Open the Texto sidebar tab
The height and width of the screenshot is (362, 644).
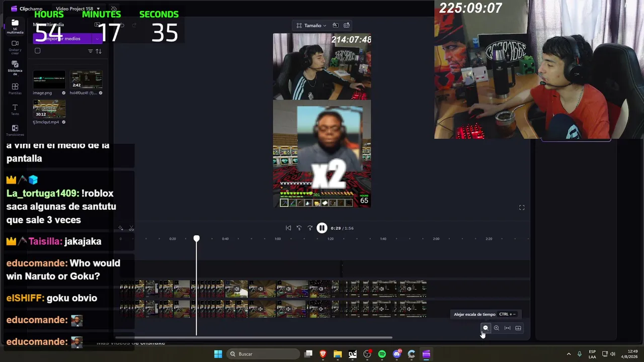(x=15, y=110)
